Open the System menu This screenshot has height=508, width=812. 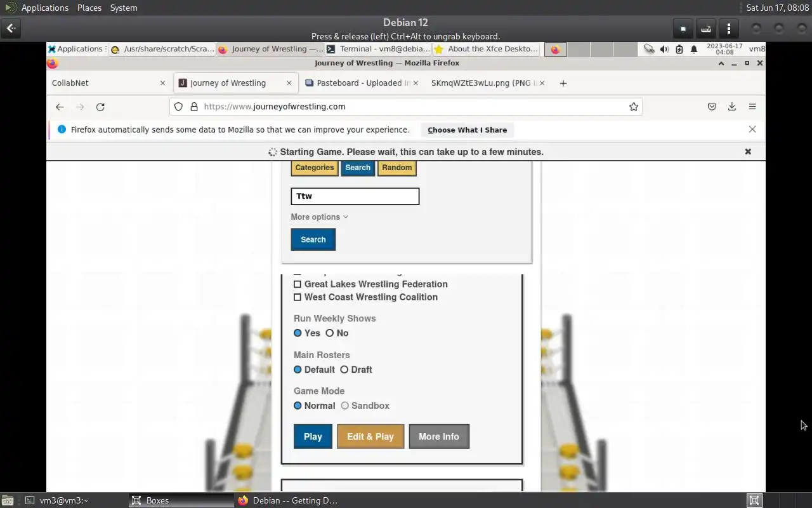(124, 8)
